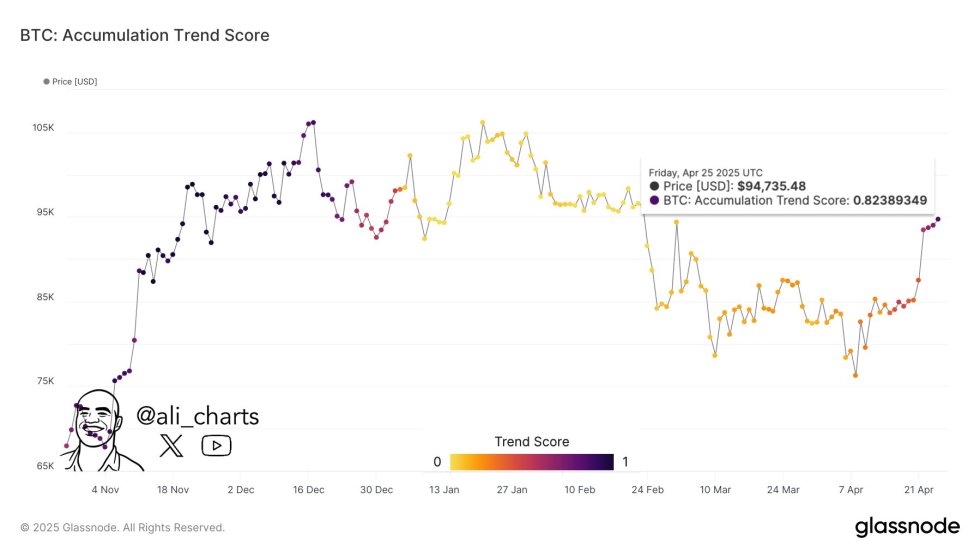This screenshot has width=980, height=552.
Task: Click the X (Twitter) logo icon
Action: coord(172,445)
